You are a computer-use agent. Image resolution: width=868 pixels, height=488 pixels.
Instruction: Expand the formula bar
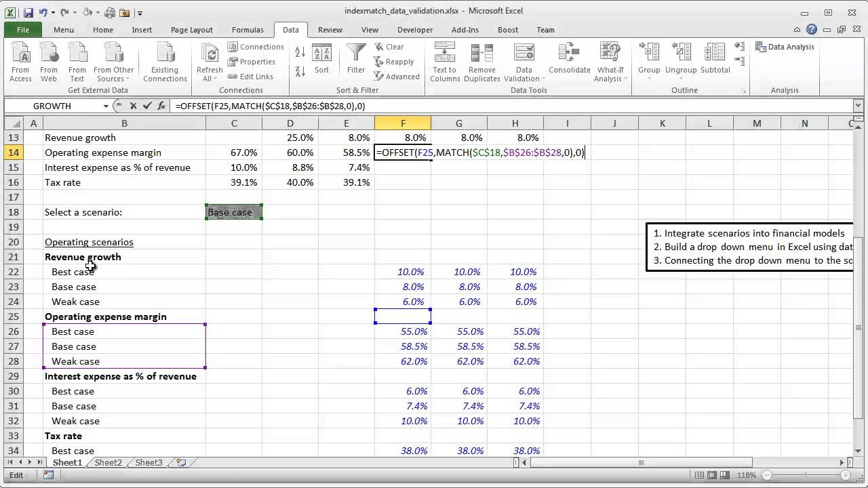pyautogui.click(x=858, y=106)
